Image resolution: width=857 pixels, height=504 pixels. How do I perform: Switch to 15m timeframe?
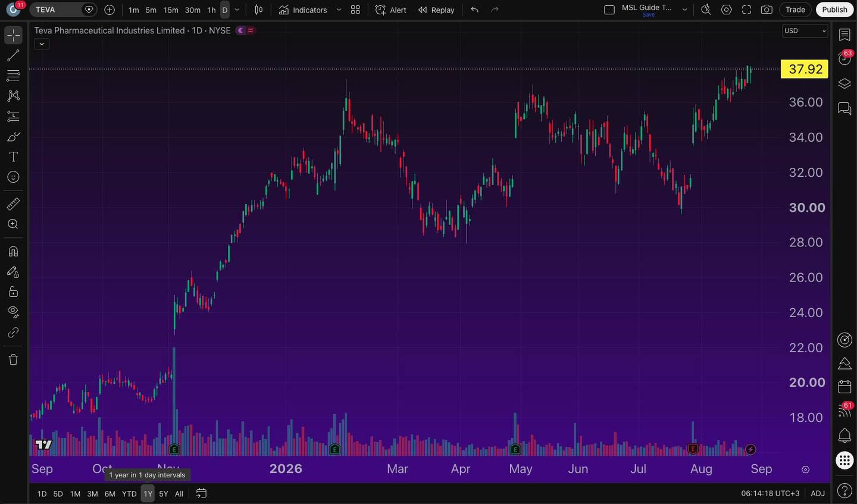click(171, 10)
